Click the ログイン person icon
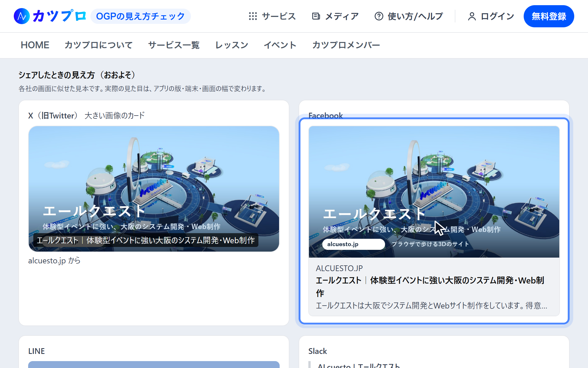Screen dimensions: 588x368 click(x=472, y=16)
